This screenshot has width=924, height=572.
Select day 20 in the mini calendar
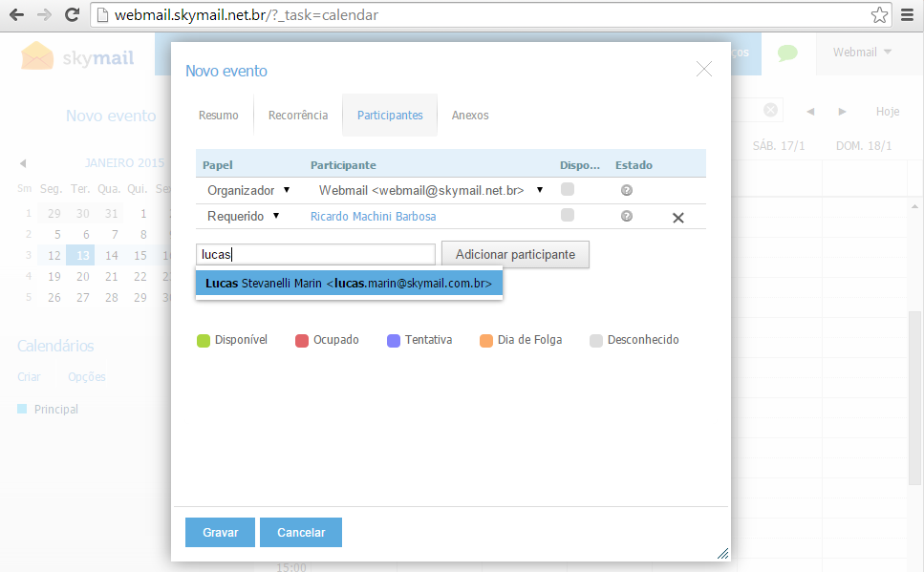pyautogui.click(x=82, y=277)
